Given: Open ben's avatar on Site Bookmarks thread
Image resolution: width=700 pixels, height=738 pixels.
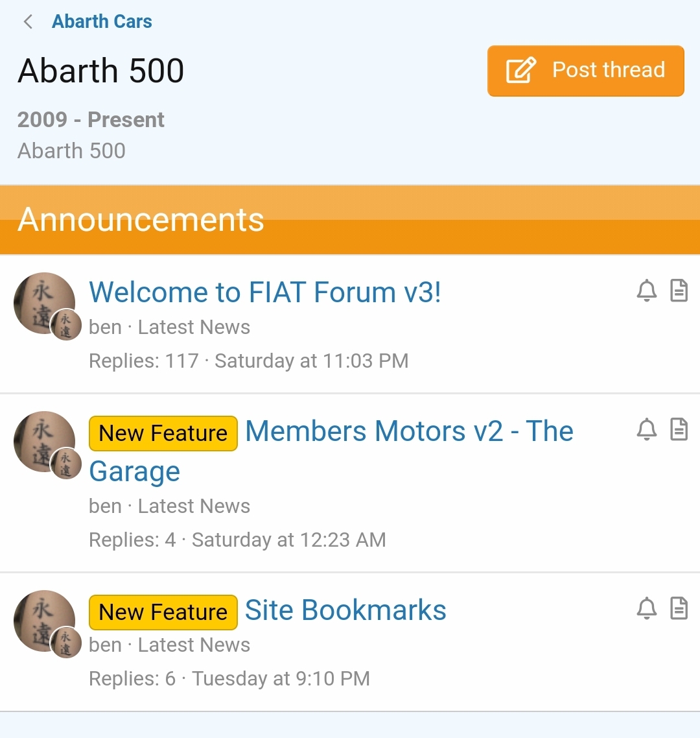Looking at the screenshot, I should click(45, 621).
